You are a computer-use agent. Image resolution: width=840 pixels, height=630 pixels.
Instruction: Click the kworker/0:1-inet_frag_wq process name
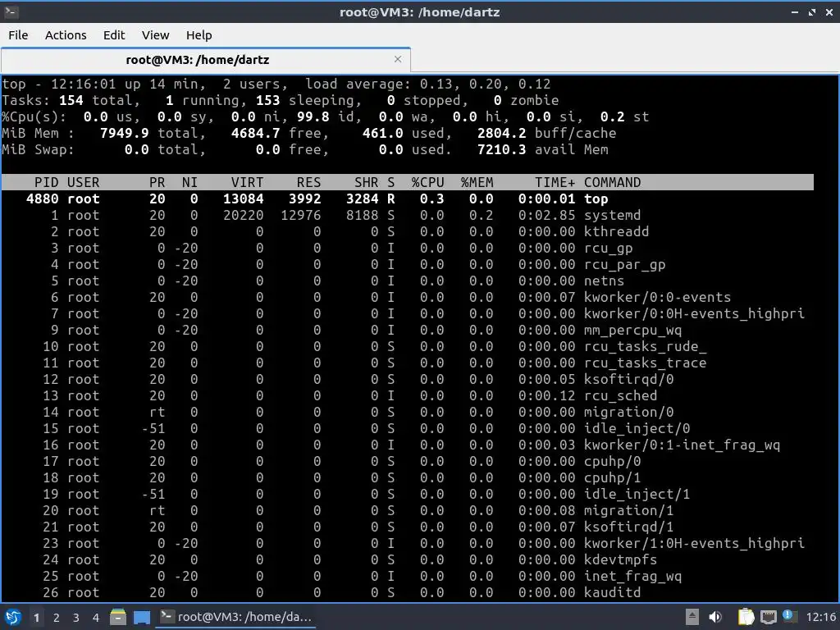tap(682, 445)
